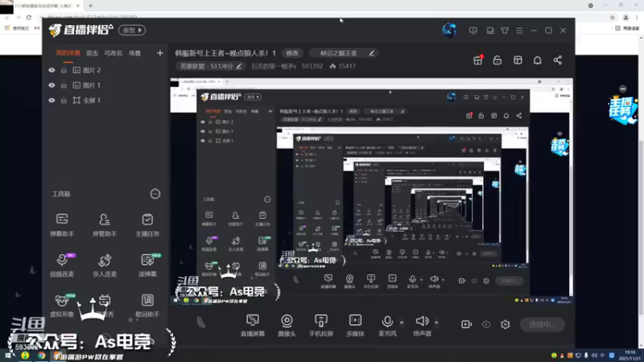Open Chrome in the taskbar

tap(42, 356)
